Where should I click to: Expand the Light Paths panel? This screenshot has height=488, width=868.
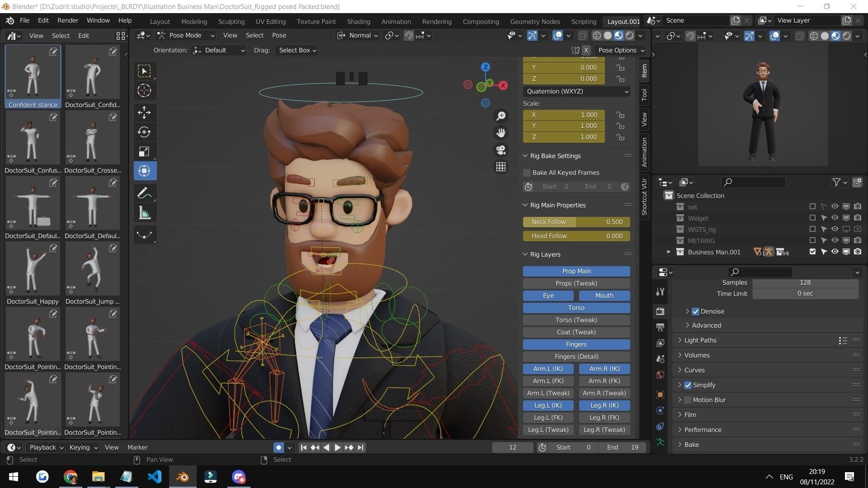[x=700, y=340]
